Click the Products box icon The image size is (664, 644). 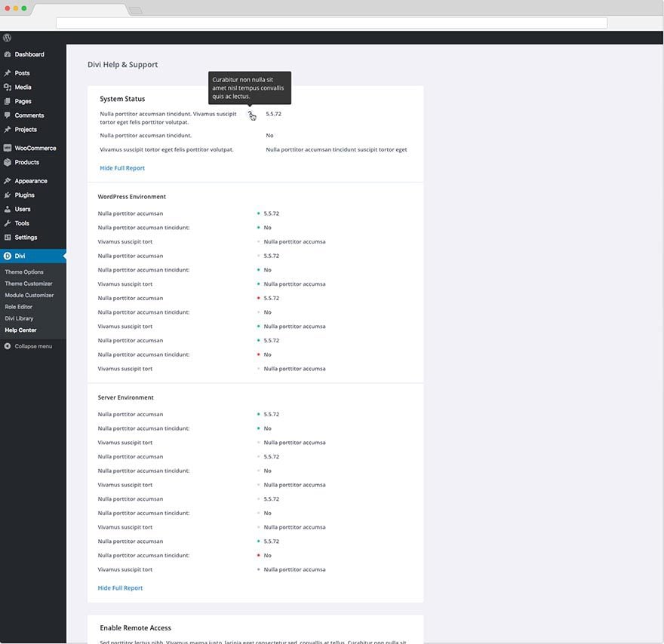[x=8, y=162]
